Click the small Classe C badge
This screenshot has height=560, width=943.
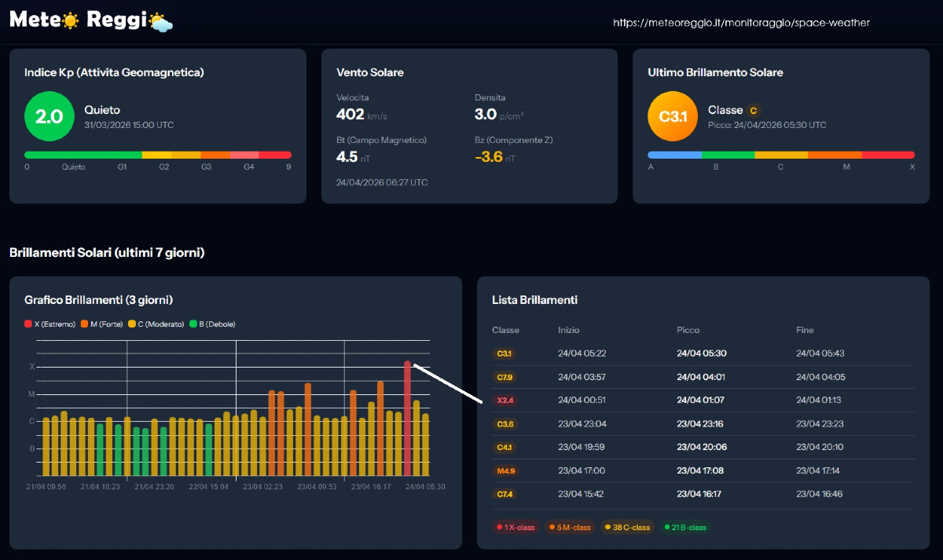pyautogui.click(x=754, y=111)
